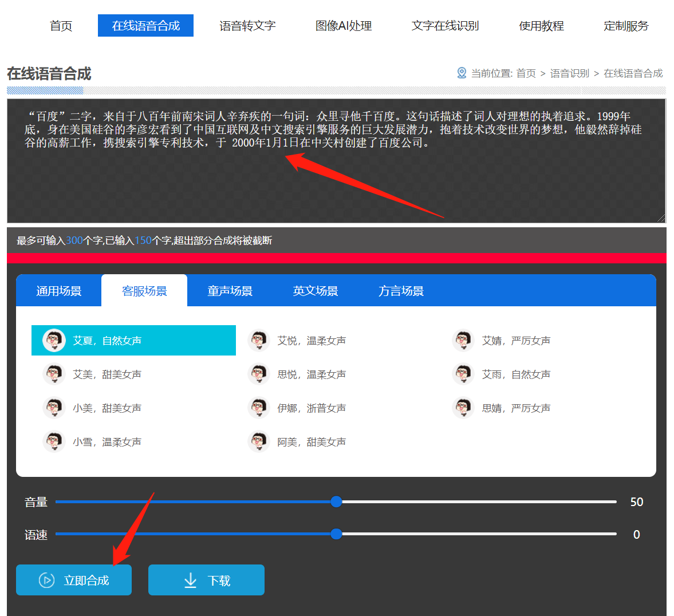The height and width of the screenshot is (616, 674).
Task: Open 图像AI处理 in the navigation bar
Action: (344, 26)
